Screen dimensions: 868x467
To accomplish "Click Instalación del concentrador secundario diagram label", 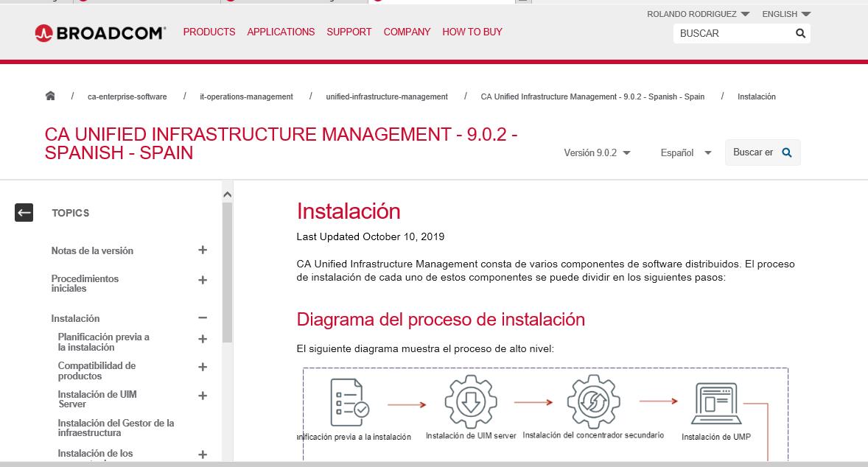I will (x=593, y=435).
